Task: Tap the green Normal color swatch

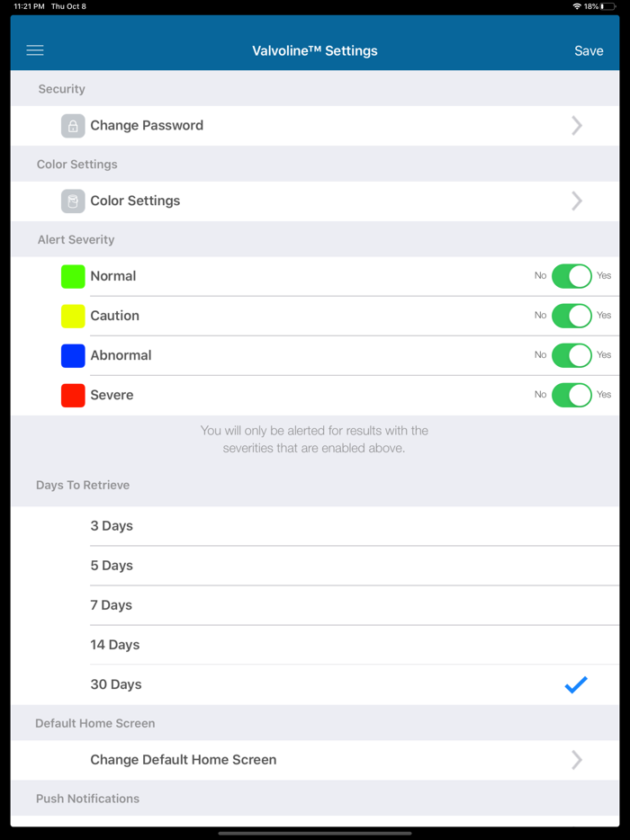Action: (x=73, y=276)
